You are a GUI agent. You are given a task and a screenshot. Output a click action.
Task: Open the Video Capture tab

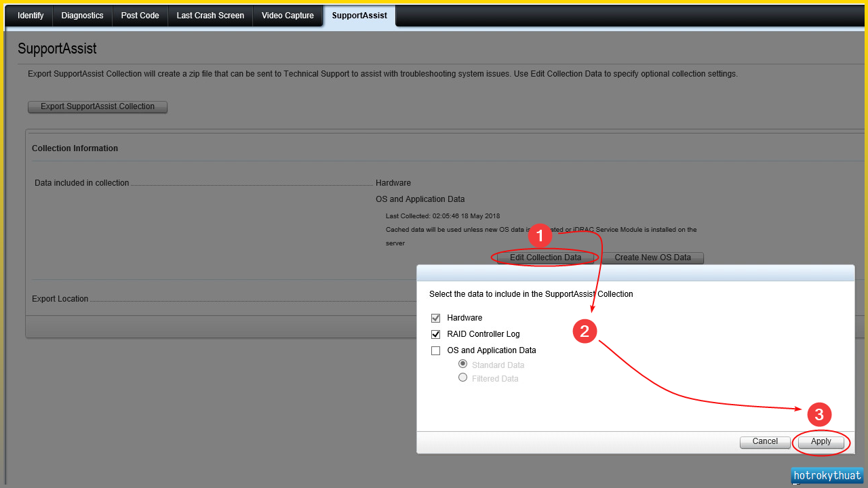point(288,16)
